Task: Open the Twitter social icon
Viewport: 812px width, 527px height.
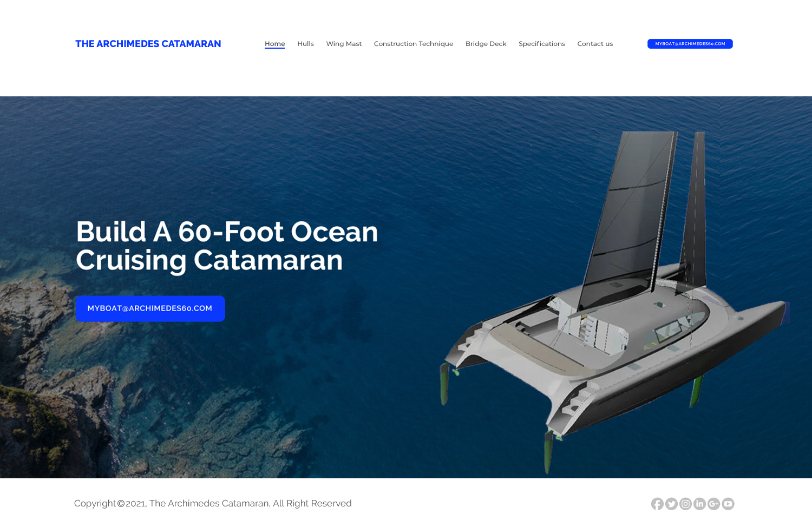Action: (x=671, y=504)
